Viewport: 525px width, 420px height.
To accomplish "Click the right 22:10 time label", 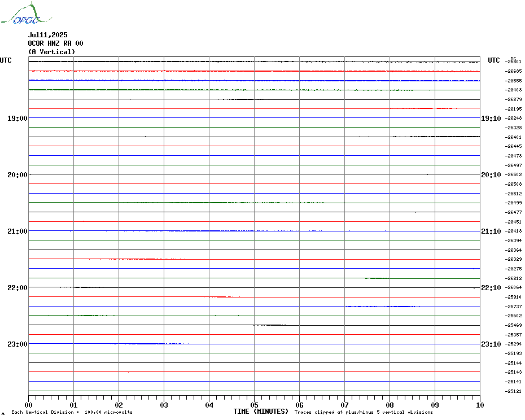I will point(491,288).
